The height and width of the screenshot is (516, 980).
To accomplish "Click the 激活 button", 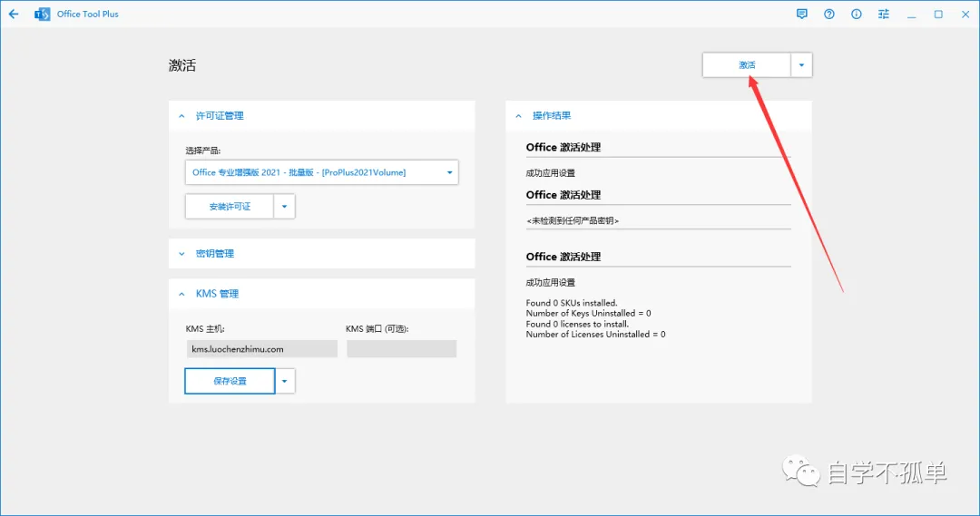I will pos(747,65).
